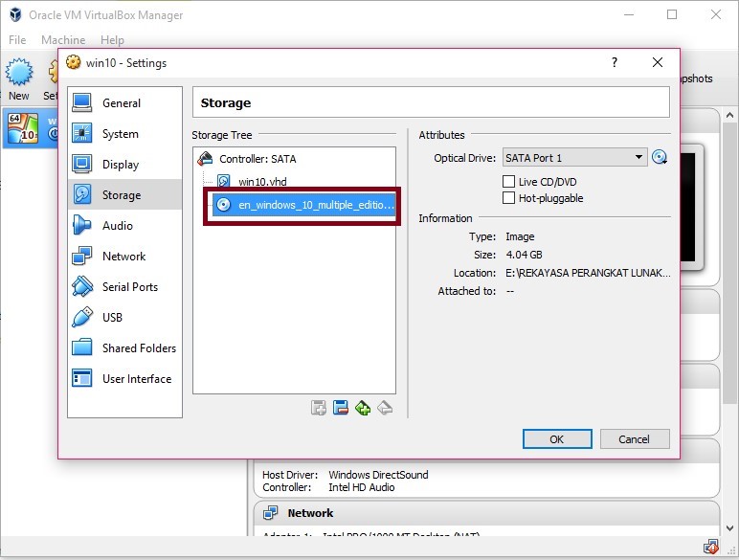Open Network settings in sidebar
Viewport: 739px width, 560px height.
click(124, 256)
